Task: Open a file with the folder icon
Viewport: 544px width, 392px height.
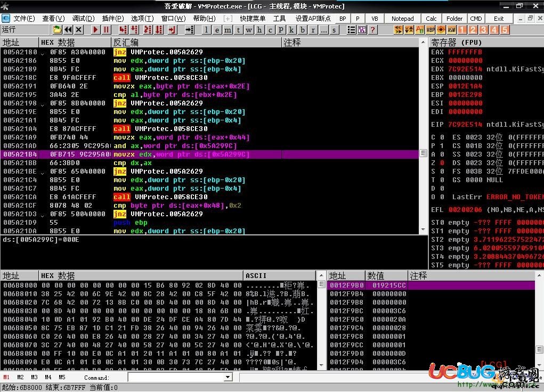Action: (x=57, y=30)
